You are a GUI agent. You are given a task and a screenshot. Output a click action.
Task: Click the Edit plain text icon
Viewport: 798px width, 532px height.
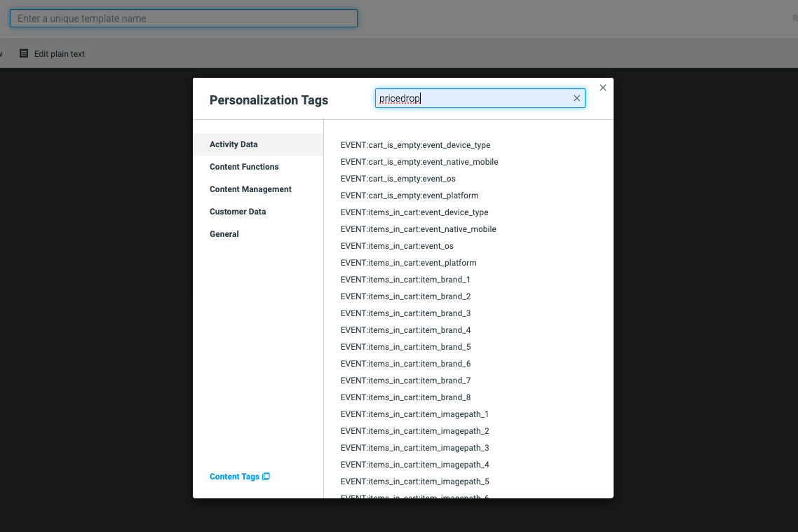pyautogui.click(x=24, y=53)
